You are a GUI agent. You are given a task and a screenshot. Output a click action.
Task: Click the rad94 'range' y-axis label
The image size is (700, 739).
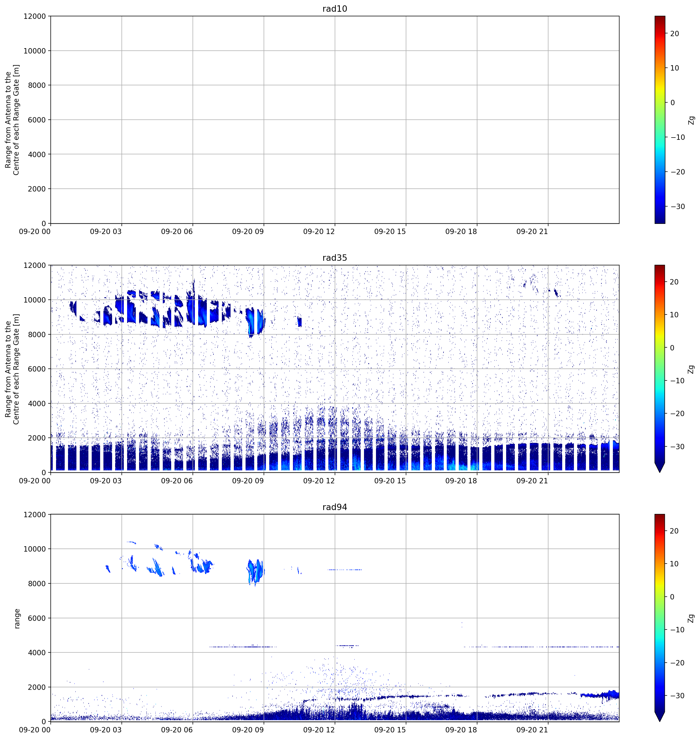pos(17,618)
